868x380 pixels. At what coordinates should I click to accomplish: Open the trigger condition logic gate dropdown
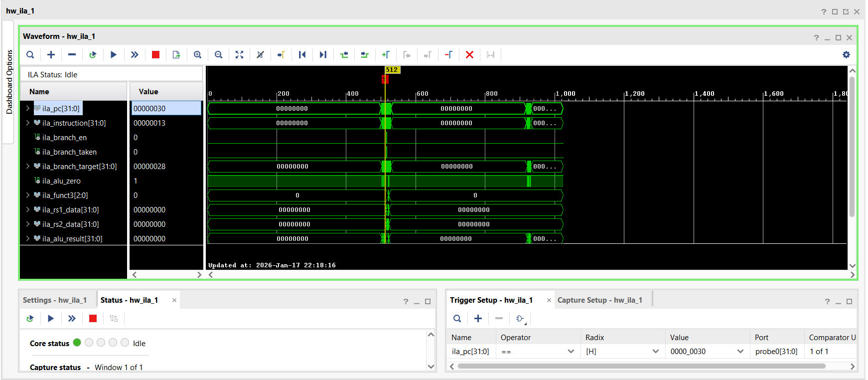(521, 319)
